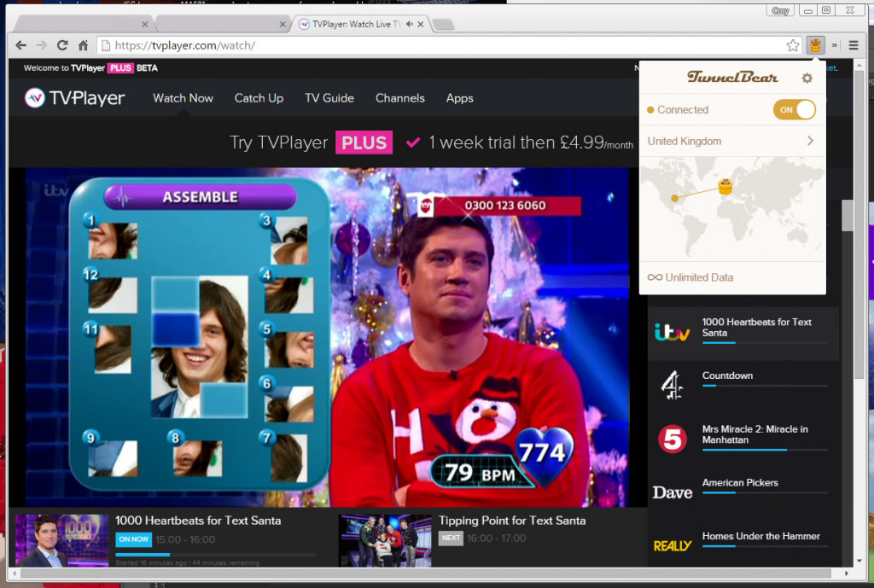Reload the page with the refresh icon

[x=61, y=44]
